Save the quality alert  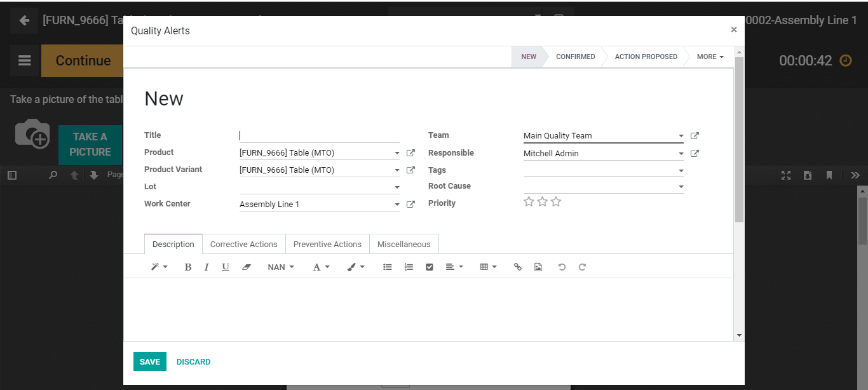(150, 361)
